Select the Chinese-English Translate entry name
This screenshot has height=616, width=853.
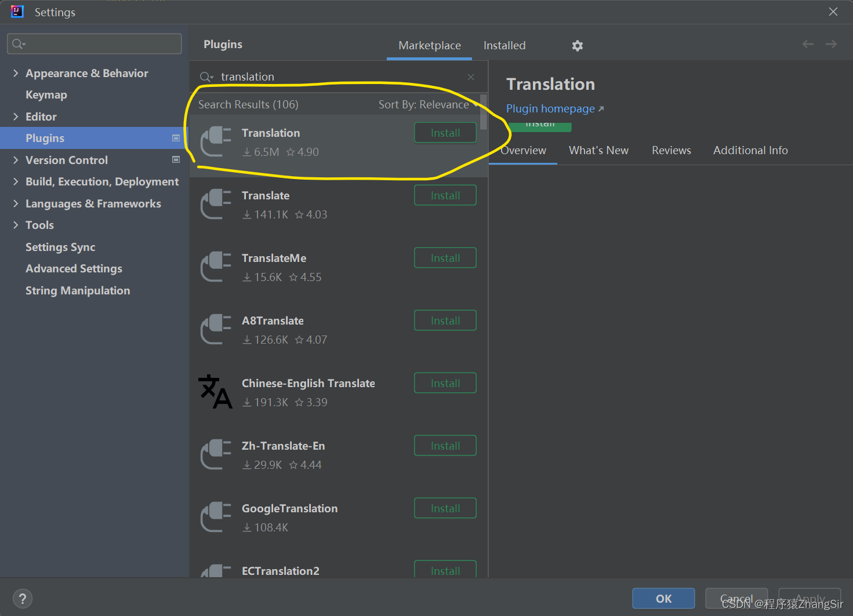pyautogui.click(x=308, y=383)
